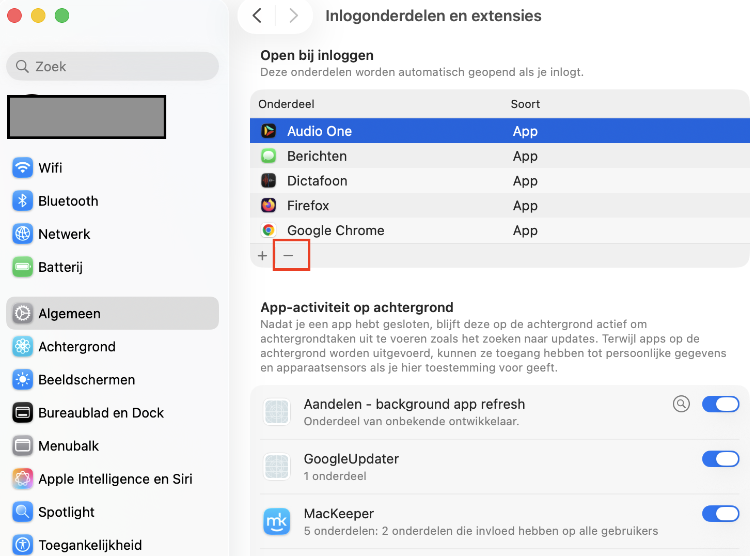
Task: Select Firefox in the login items list
Action: (x=308, y=205)
